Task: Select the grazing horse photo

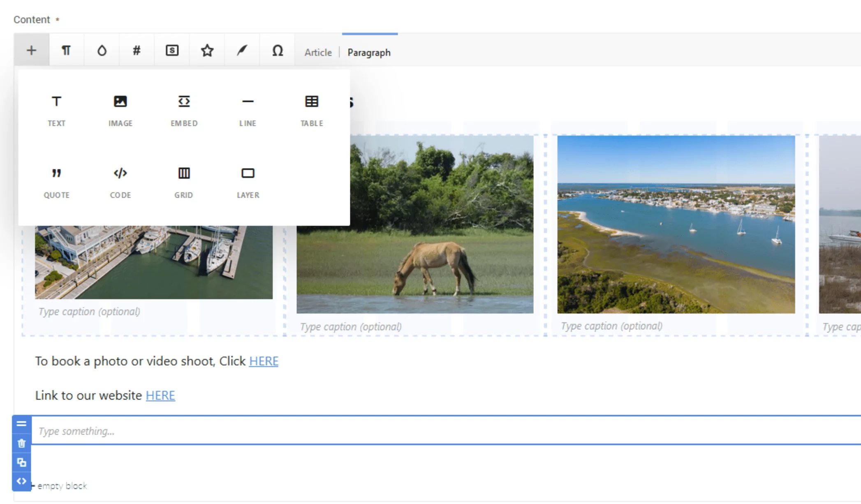Action: 415,224
